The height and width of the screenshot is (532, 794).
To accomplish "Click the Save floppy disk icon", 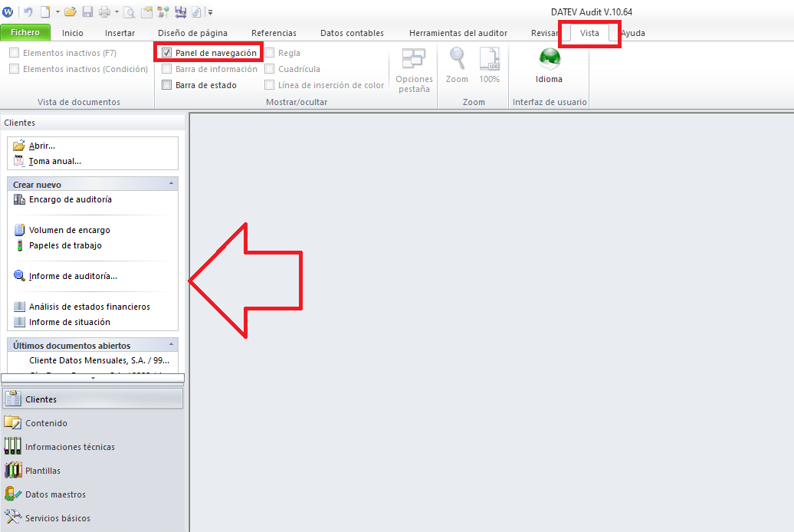I will (x=87, y=11).
